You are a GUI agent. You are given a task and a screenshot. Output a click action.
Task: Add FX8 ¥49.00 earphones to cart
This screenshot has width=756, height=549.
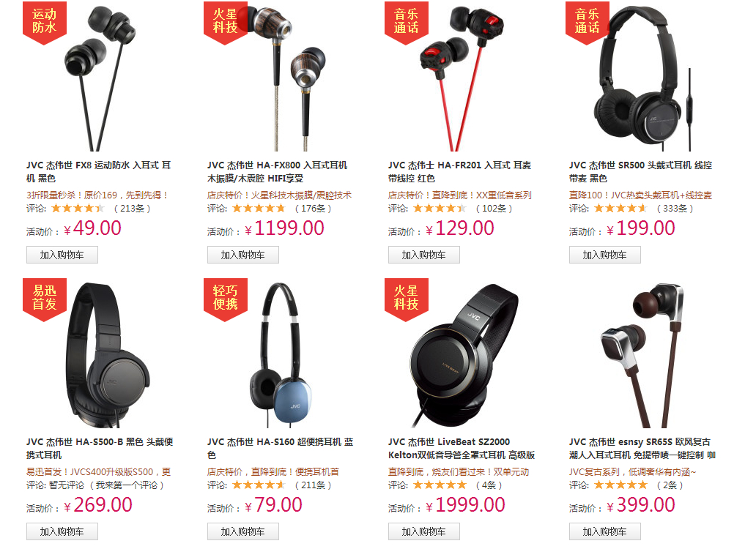pyautogui.click(x=62, y=255)
